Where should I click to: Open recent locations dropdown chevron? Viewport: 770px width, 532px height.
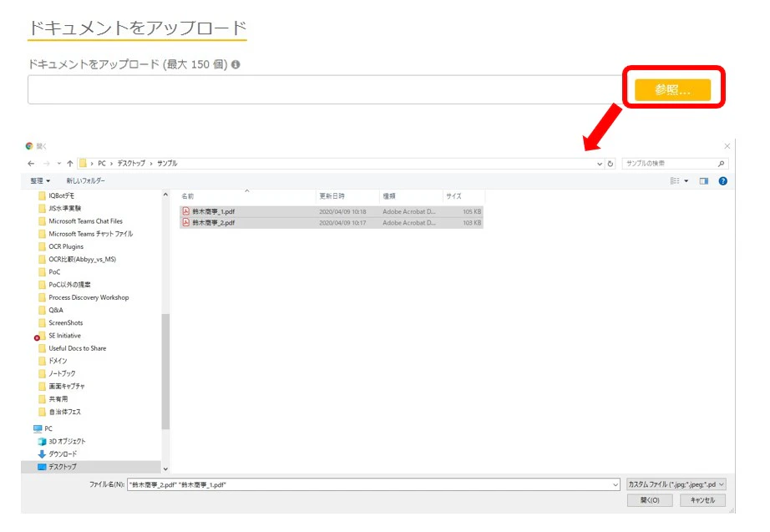(59, 164)
